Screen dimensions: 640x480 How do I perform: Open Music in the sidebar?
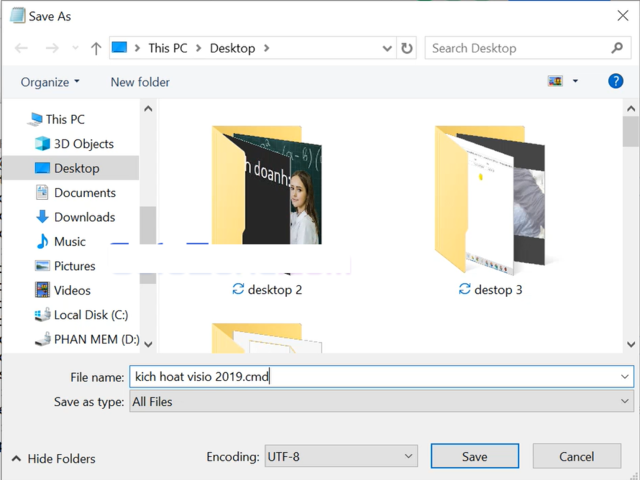coord(60,241)
